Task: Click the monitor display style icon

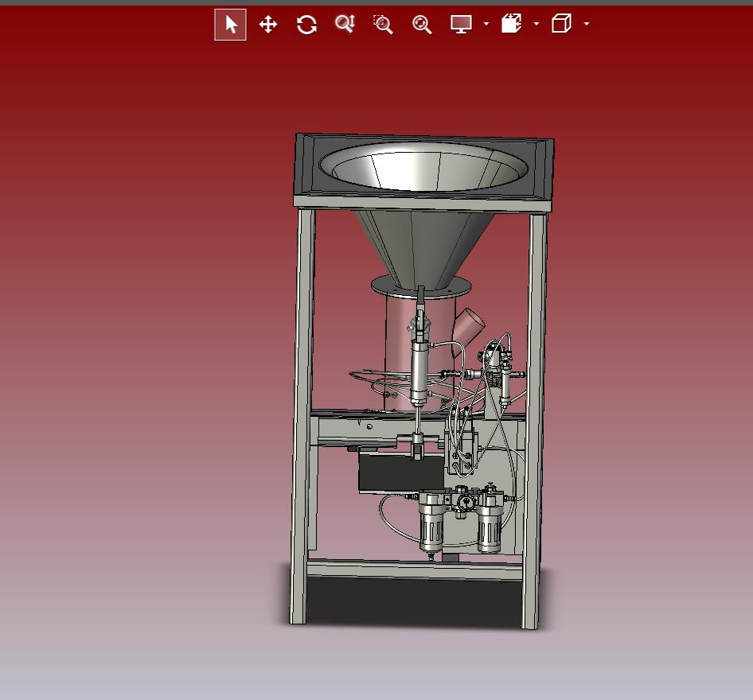Action: pyautogui.click(x=461, y=24)
